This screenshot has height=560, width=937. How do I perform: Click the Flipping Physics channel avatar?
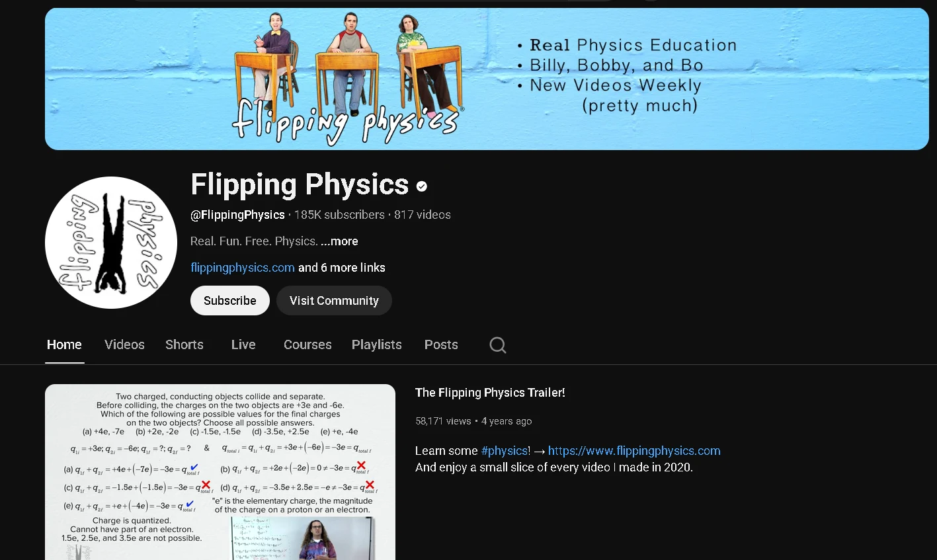[x=111, y=243]
